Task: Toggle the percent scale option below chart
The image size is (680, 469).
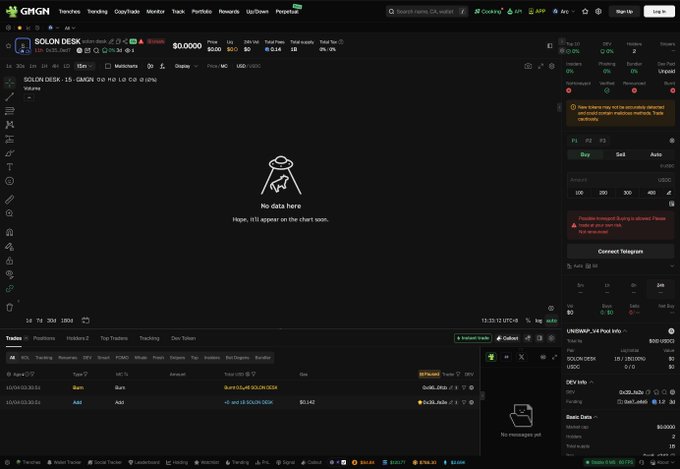Action: coord(528,321)
